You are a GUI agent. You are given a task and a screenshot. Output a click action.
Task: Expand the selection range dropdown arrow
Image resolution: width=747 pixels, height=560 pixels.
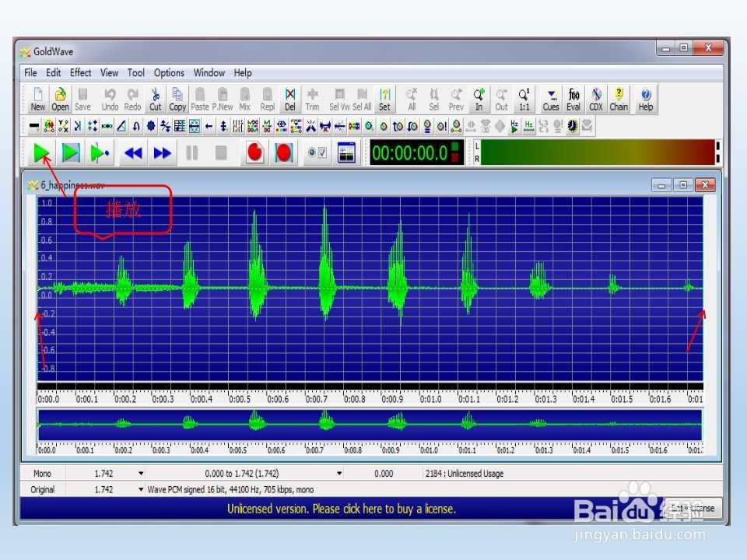[339, 474]
